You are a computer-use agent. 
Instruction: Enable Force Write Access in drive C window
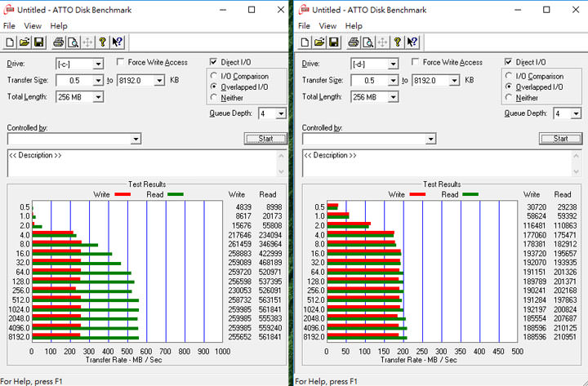(121, 63)
